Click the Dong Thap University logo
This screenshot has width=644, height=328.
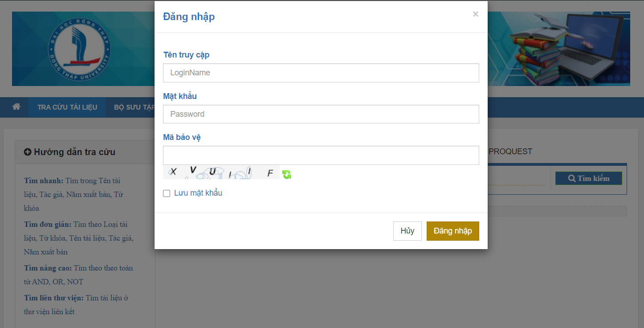tap(79, 49)
